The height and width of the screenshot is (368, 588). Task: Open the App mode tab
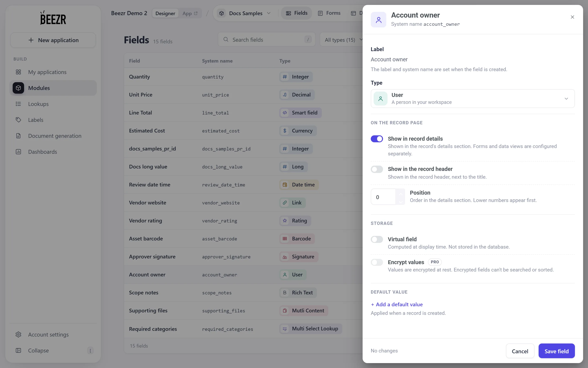click(190, 13)
